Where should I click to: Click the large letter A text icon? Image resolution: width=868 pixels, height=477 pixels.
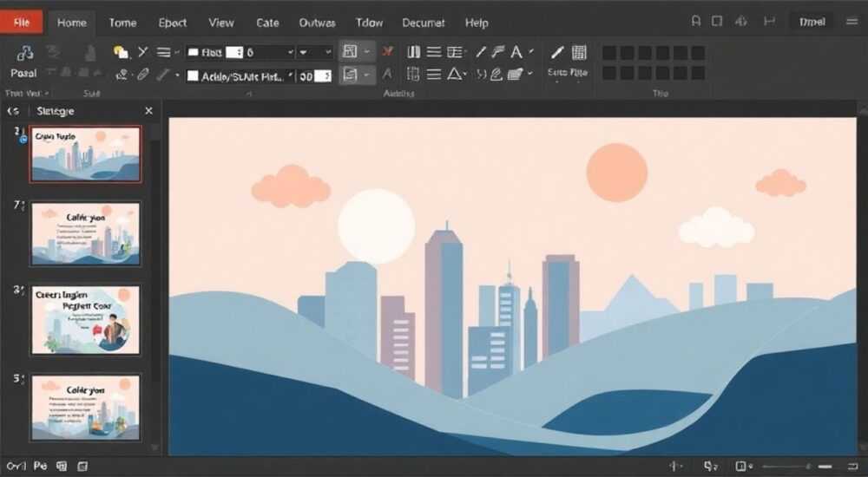point(516,52)
